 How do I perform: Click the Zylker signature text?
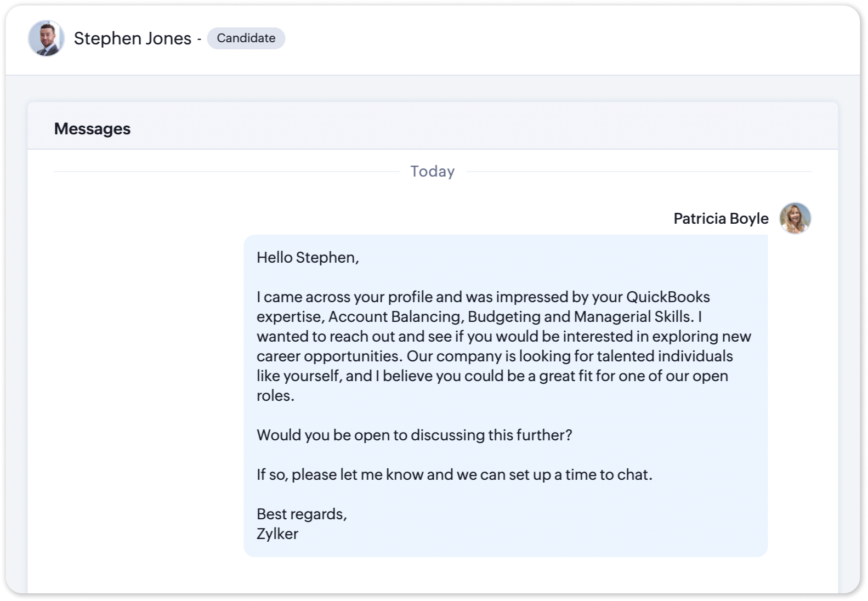tap(277, 534)
